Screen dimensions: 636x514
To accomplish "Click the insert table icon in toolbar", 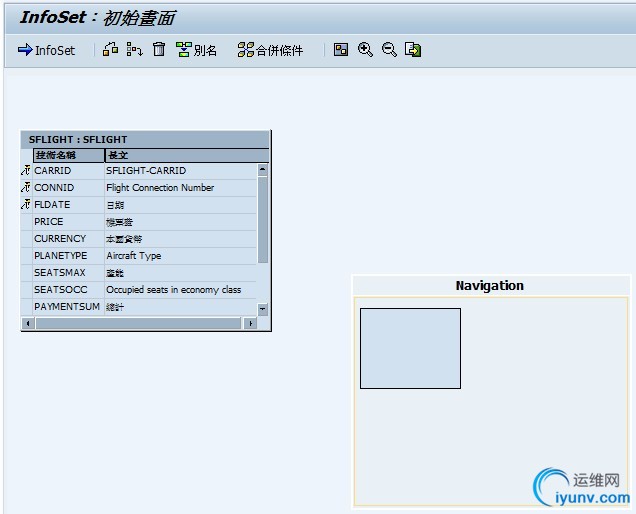I will [110, 49].
